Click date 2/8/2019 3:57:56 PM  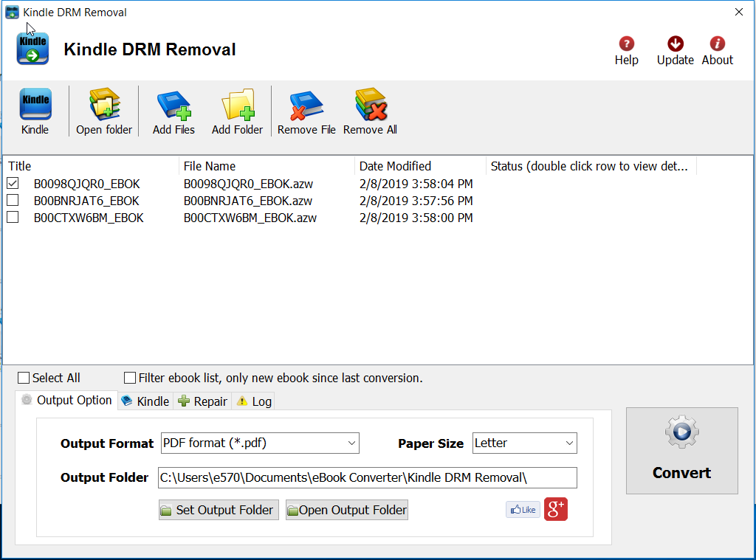pyautogui.click(x=416, y=201)
